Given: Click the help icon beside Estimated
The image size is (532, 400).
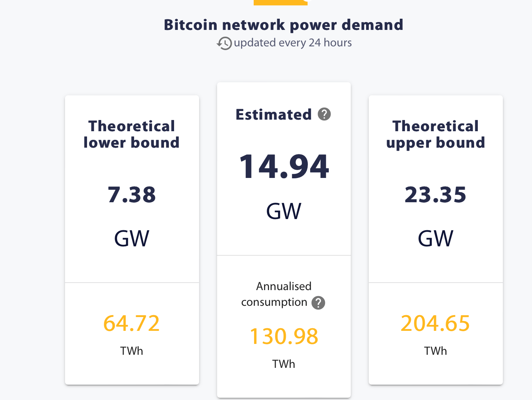Looking at the screenshot, I should pyautogui.click(x=324, y=114).
